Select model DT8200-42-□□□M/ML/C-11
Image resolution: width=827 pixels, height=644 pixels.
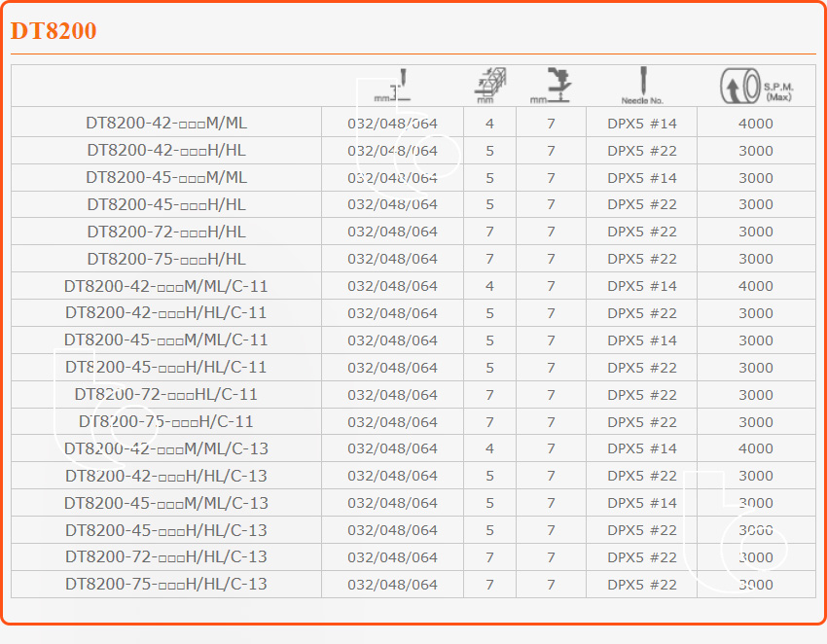166,286
